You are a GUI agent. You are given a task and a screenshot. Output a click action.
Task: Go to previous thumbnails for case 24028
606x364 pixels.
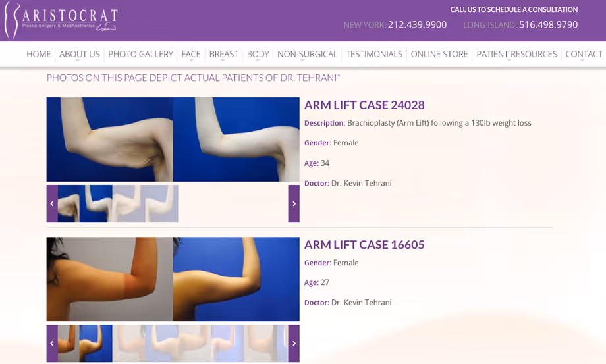click(52, 203)
